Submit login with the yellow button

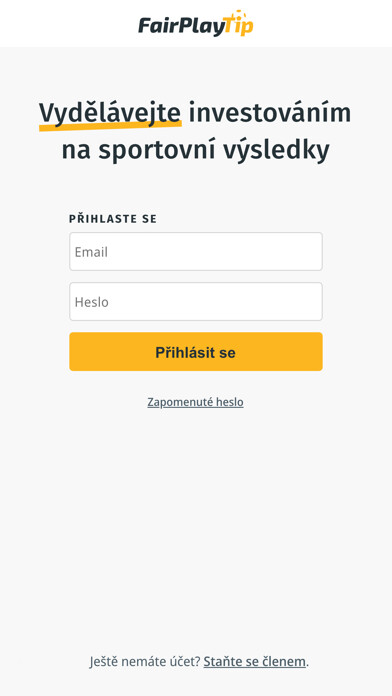(196, 352)
